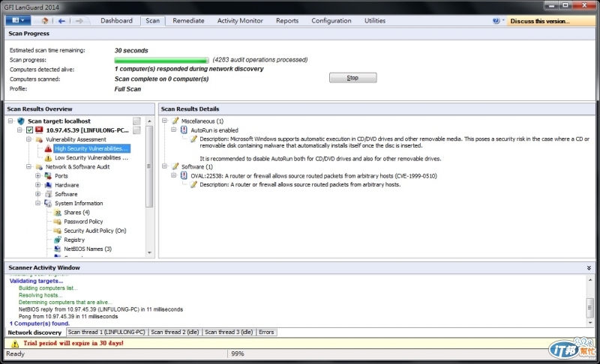Viewport: 600px width, 364px height.
Task: Switch to Network discovery activity tab
Action: coord(34,333)
